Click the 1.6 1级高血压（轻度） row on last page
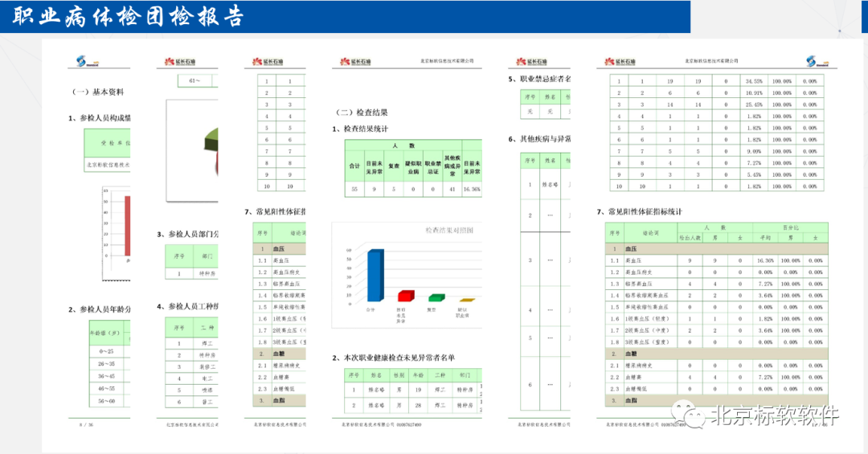The width and height of the screenshot is (868, 454). (716, 319)
